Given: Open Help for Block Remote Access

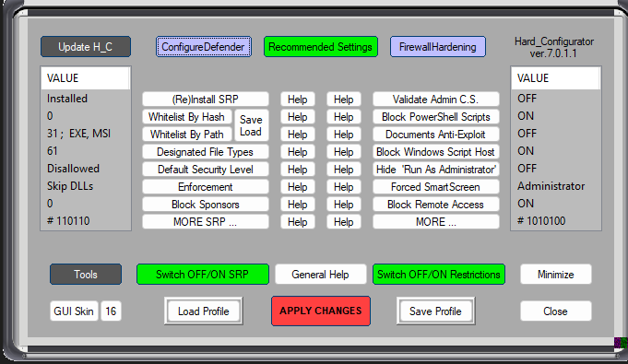Looking at the screenshot, I should [344, 205].
